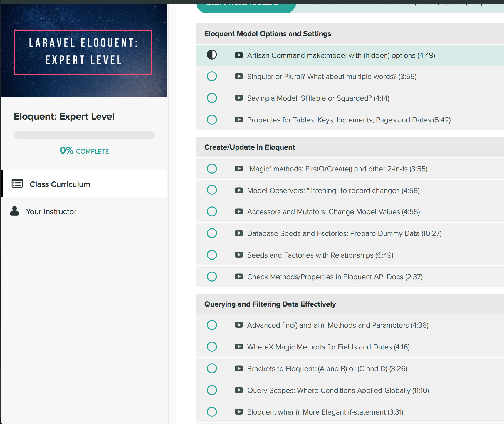Image resolution: width=504 pixels, height=424 pixels.
Task: Click video icon beside Model Observers lecture
Action: tap(239, 190)
